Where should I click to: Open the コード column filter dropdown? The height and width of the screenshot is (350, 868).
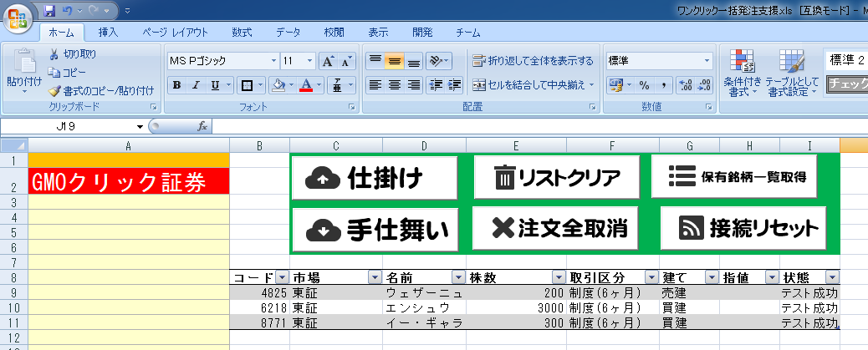point(281,277)
